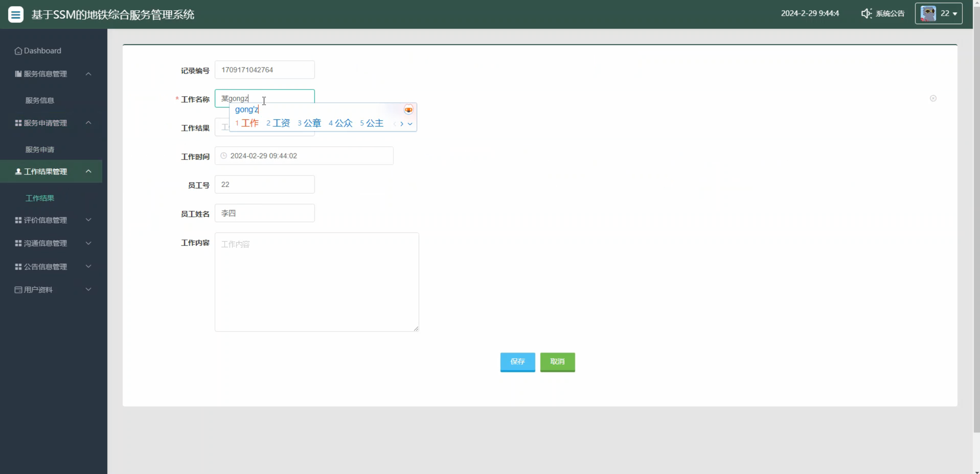Click the 保存 button

click(x=517, y=362)
